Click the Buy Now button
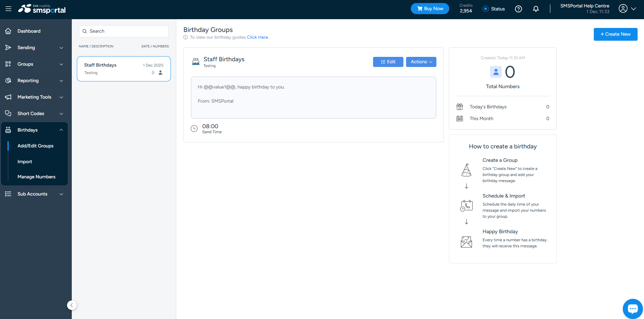This screenshot has width=644, height=319. click(430, 9)
